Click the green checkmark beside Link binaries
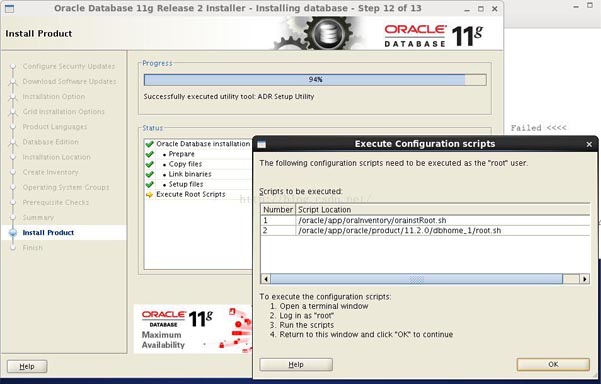The image size is (601, 384). (149, 174)
